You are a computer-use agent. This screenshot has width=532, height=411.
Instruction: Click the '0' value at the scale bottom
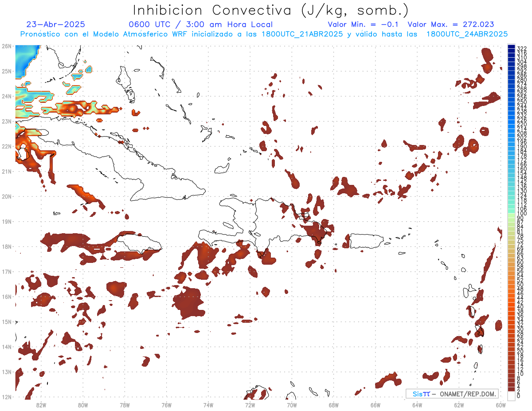pyautogui.click(x=519, y=396)
